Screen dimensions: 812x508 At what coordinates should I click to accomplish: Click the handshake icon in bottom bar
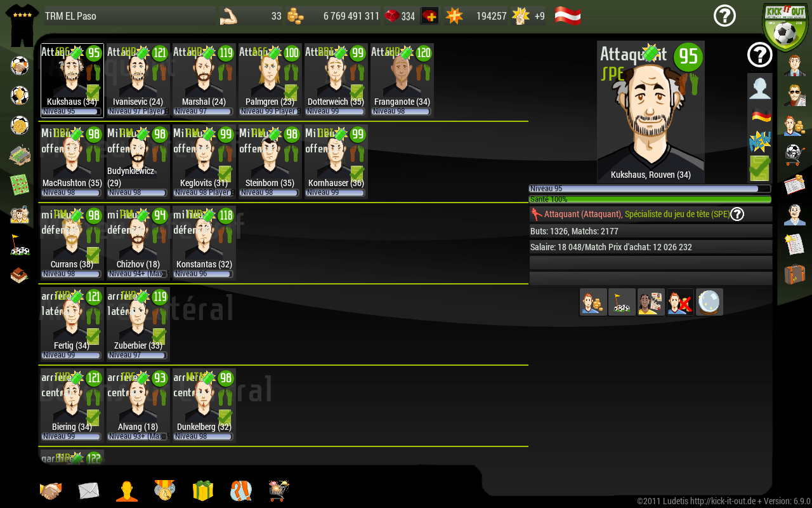(x=51, y=491)
